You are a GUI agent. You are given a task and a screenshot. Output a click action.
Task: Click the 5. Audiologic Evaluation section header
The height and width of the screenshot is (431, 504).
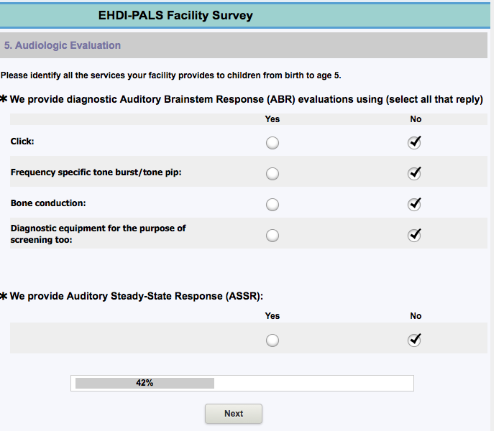click(62, 45)
